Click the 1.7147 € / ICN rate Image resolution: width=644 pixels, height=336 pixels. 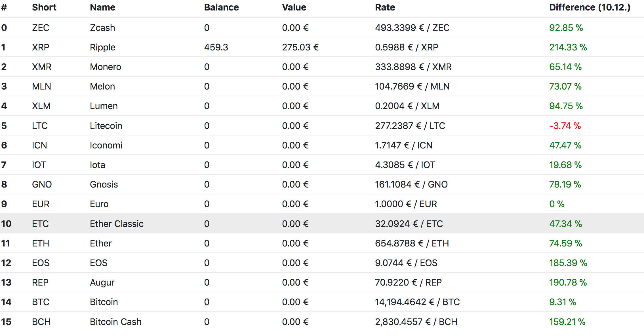click(404, 145)
